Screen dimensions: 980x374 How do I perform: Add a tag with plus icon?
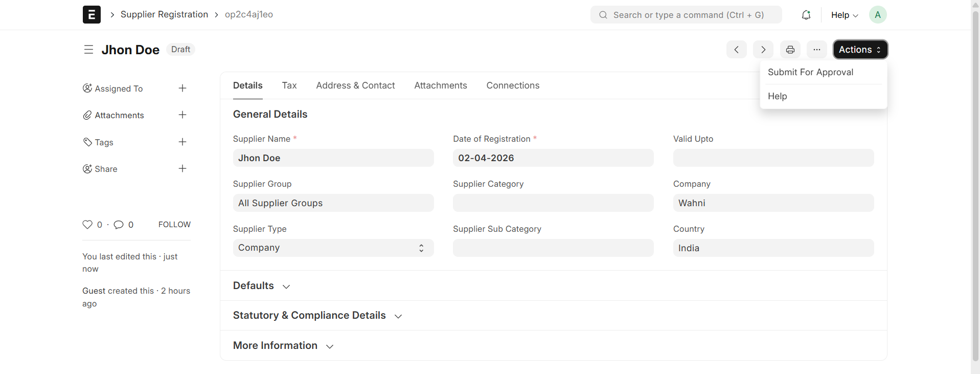(183, 142)
